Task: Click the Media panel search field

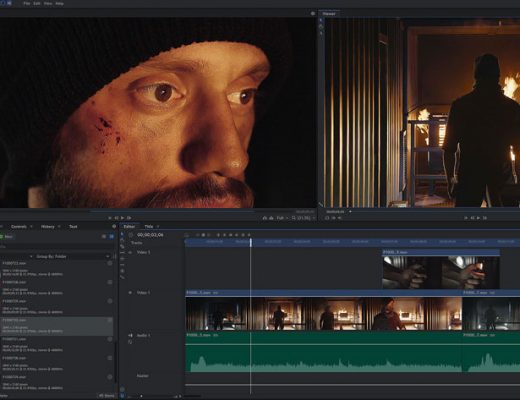Action: (57, 247)
